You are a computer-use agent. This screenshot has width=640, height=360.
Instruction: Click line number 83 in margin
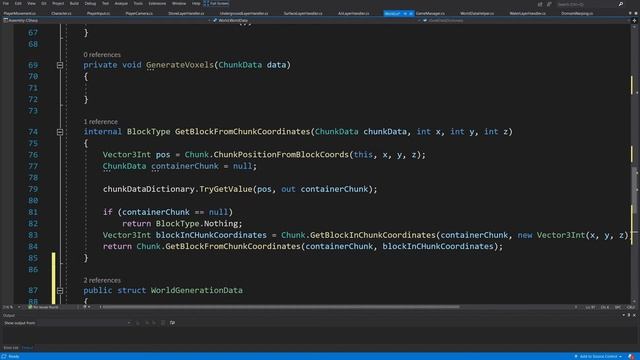click(33, 235)
